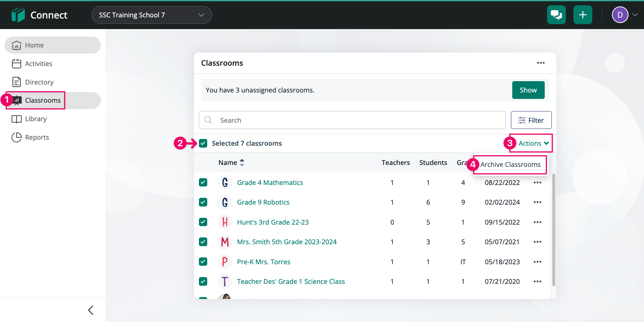The width and height of the screenshot is (644, 322).
Task: Open options for Pre-K Mrs. Torres row
Action: 538,262
